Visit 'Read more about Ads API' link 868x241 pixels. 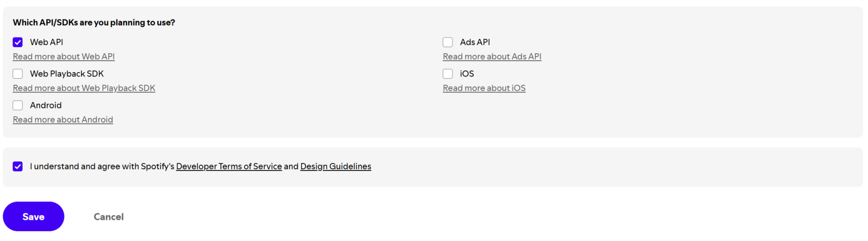pos(492,56)
